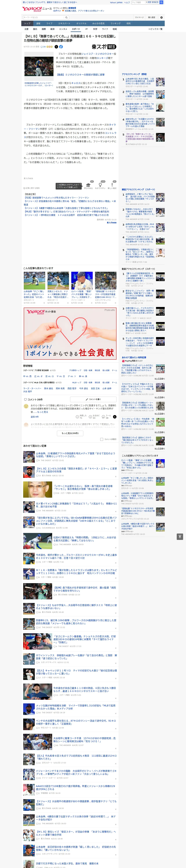Screen dimensions: 186x868
Task: Open the 返信 8件 replies link
Action: (35, 417)
